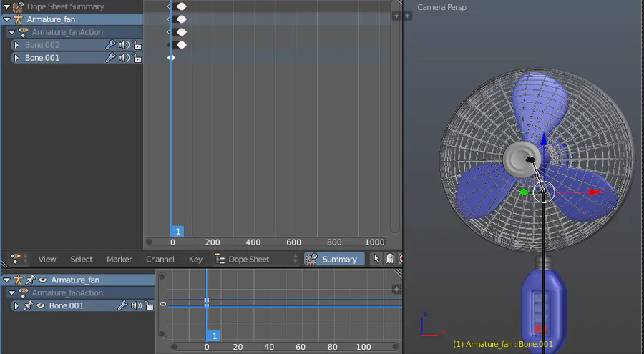Expand Bone.001 channel in dope sheet
Viewport: 644px width, 354px height.
[16, 58]
